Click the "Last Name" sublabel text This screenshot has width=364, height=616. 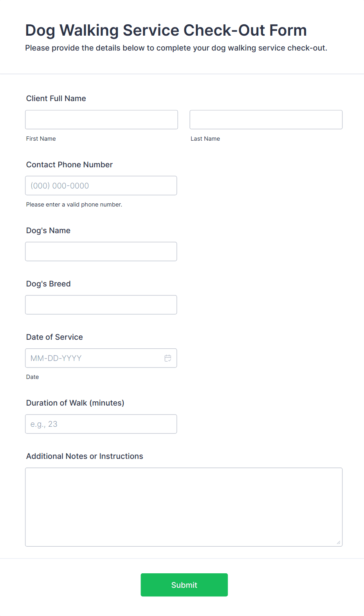click(x=205, y=139)
